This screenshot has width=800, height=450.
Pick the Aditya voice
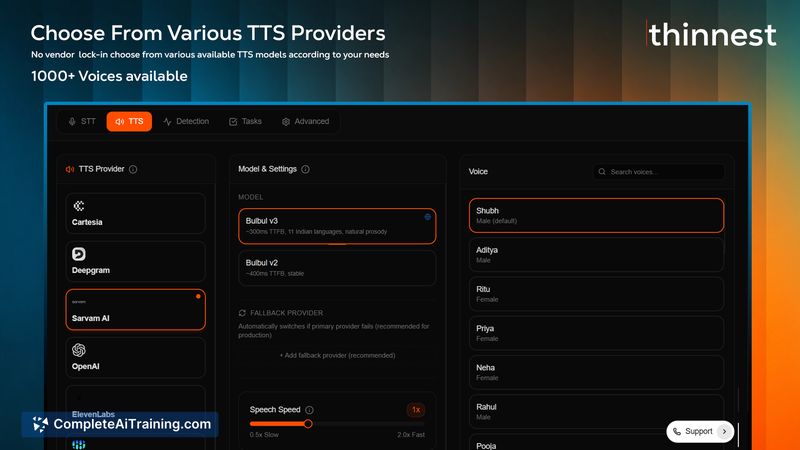click(x=596, y=255)
